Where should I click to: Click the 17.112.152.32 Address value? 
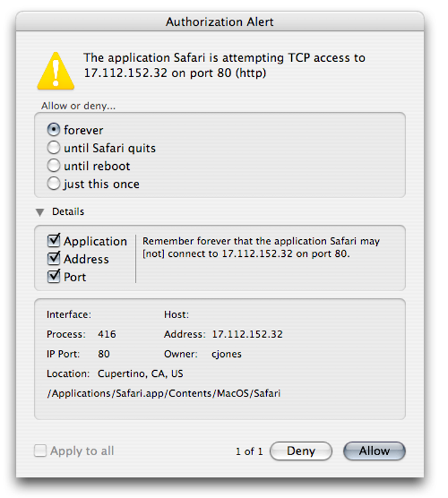(247, 334)
